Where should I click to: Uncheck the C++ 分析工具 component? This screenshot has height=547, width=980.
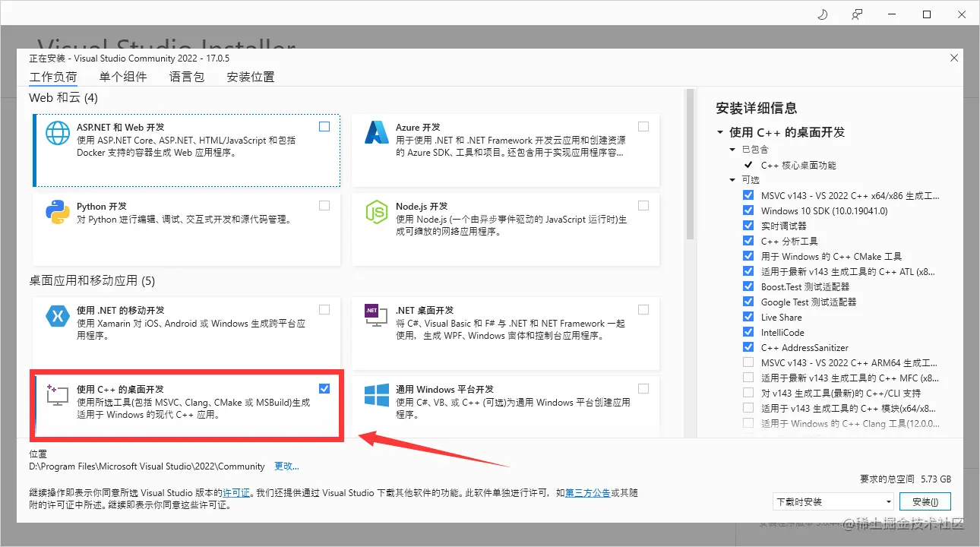coord(748,241)
